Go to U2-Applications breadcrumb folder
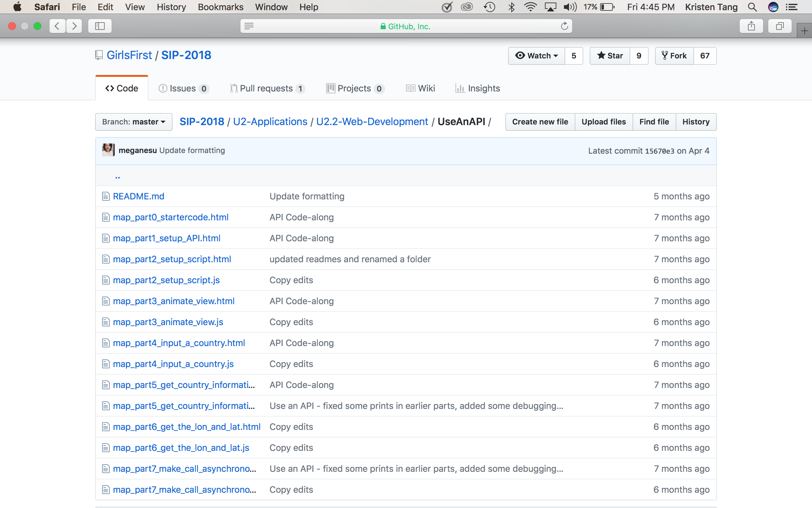The height and width of the screenshot is (508, 812). point(270,122)
